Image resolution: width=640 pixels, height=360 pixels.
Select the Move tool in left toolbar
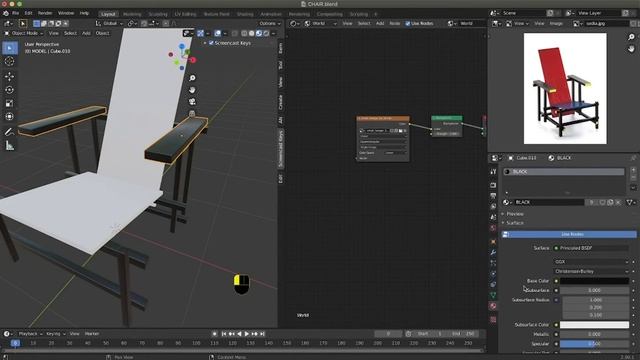pos(10,76)
